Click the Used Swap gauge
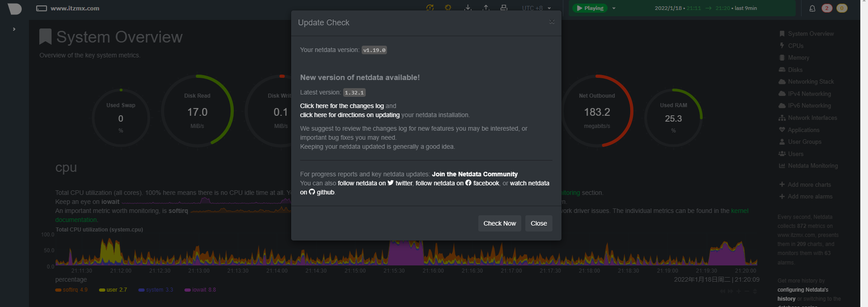The width and height of the screenshot is (868, 307). pos(121,118)
